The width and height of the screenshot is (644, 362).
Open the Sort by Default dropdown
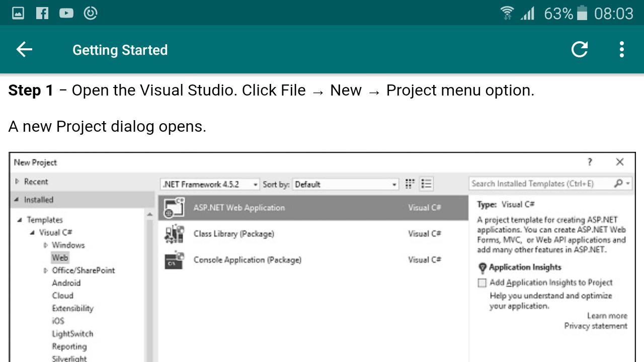pyautogui.click(x=346, y=184)
